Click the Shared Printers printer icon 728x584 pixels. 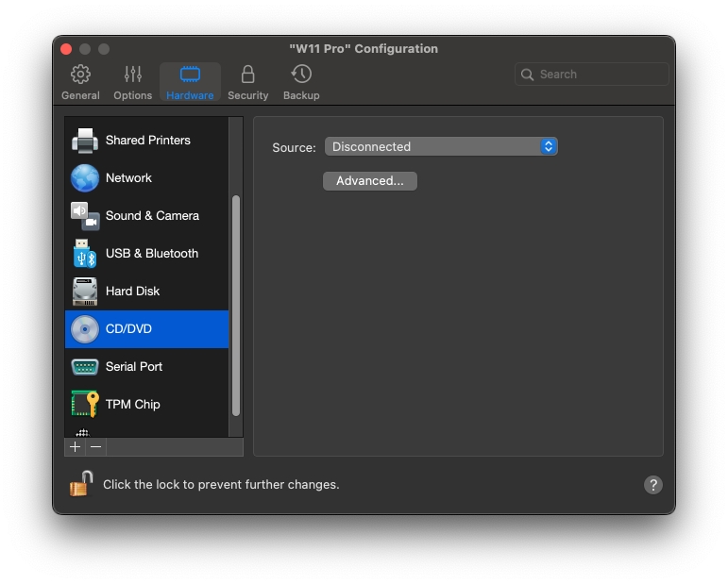tap(85, 141)
